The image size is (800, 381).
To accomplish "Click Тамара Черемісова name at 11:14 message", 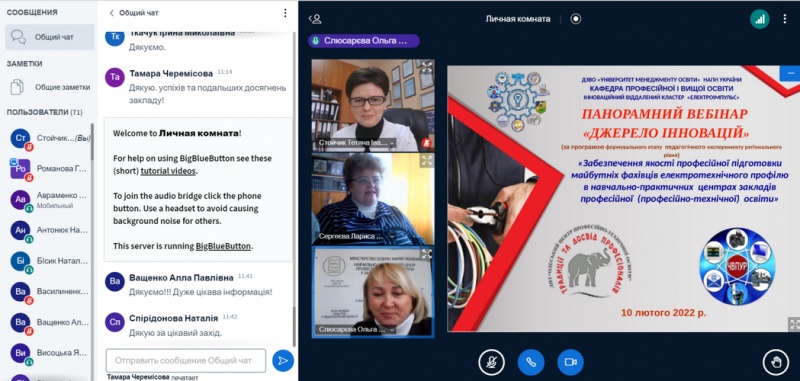I will (171, 73).
